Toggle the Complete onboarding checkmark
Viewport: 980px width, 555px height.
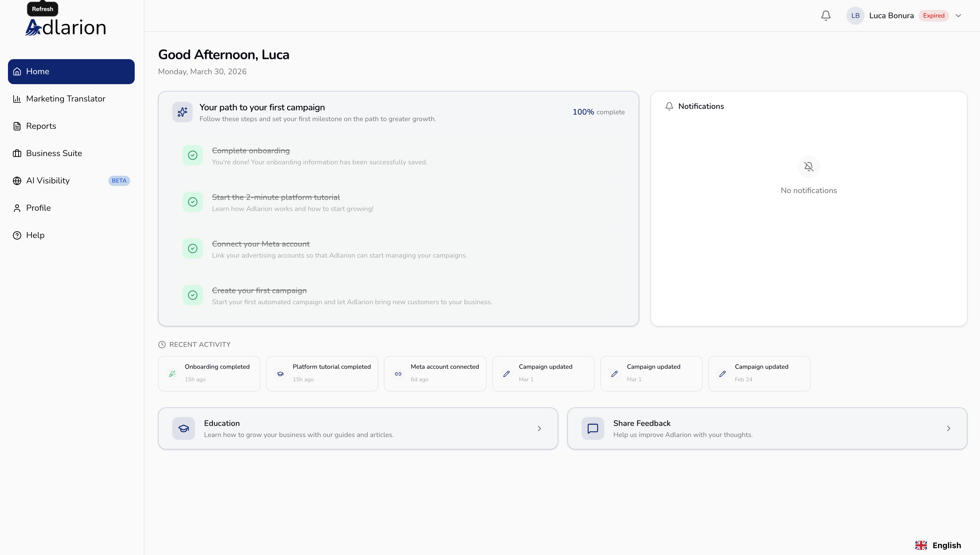click(192, 155)
